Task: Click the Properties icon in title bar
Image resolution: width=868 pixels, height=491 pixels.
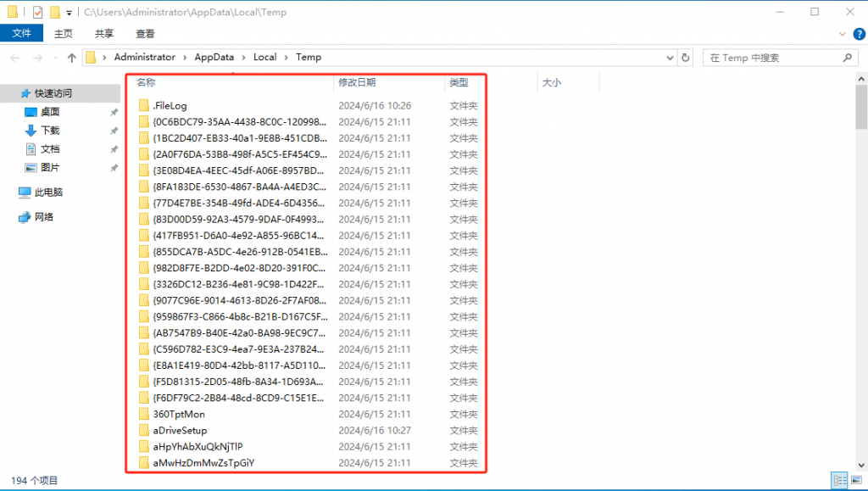Action: coord(37,12)
